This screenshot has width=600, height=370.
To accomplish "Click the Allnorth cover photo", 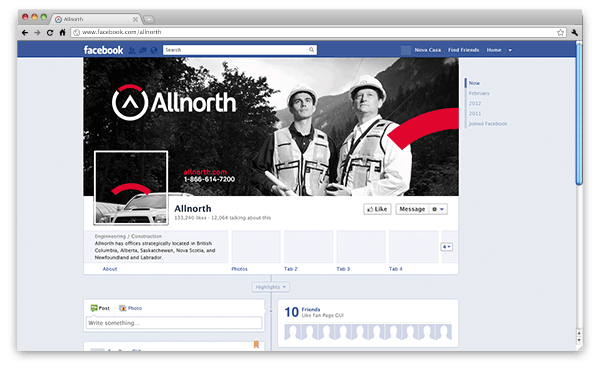I will point(271,127).
